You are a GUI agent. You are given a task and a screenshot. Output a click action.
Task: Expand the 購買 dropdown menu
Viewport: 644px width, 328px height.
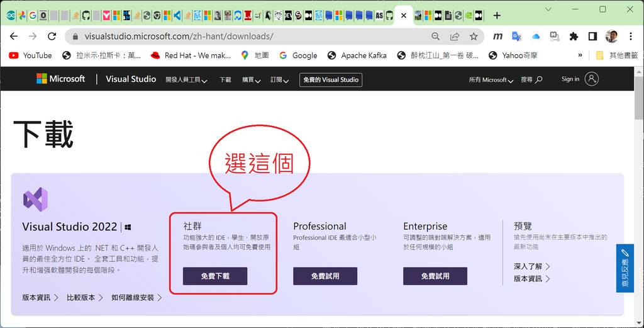pos(252,80)
